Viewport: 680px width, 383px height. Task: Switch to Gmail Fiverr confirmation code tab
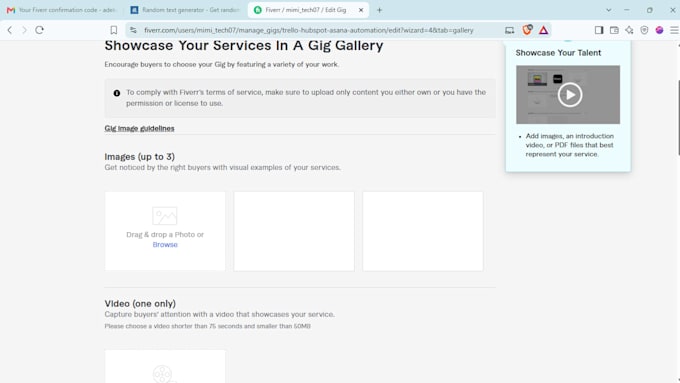(x=62, y=10)
